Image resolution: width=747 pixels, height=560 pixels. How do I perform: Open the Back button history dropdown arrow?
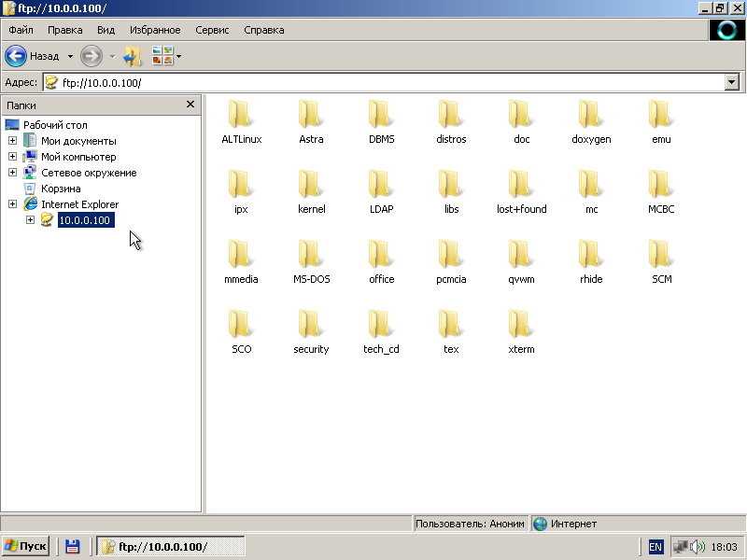[x=70, y=56]
